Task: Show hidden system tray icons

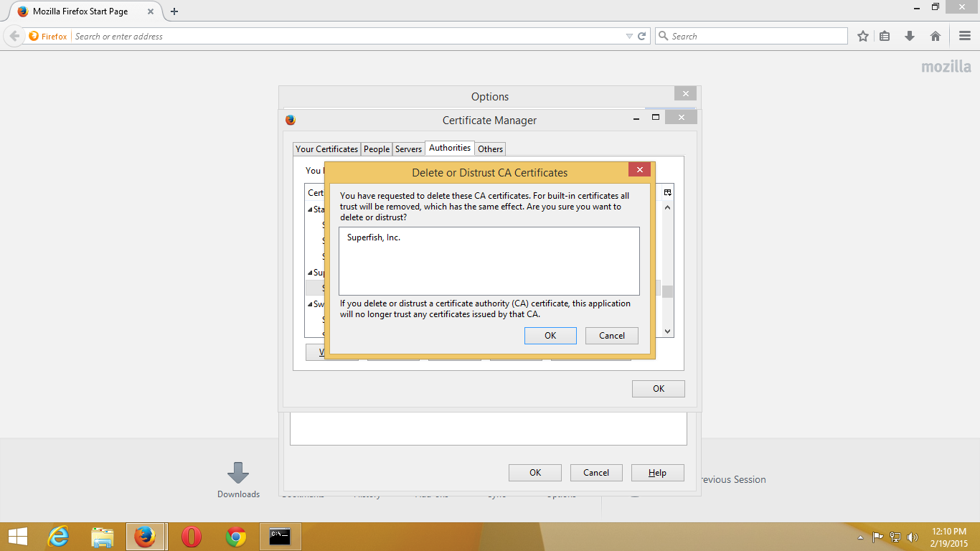Action: pos(860,537)
